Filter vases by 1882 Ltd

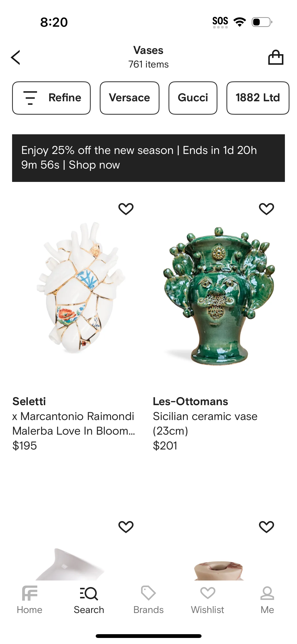(258, 98)
